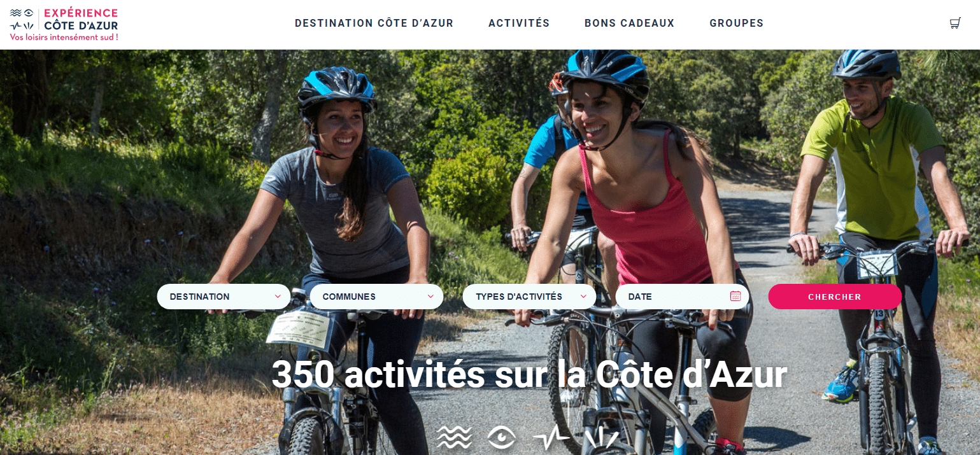Screen dimensions: 980x455
Task: Select the white heartbeat pulse icon
Action: [551, 437]
